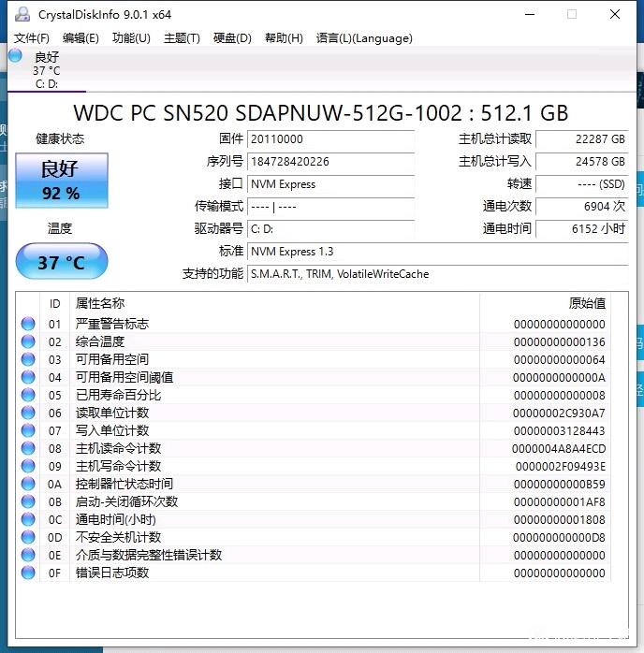Click the serial number field 184728420226
Viewport: 644px width, 653px height.
pos(330,162)
